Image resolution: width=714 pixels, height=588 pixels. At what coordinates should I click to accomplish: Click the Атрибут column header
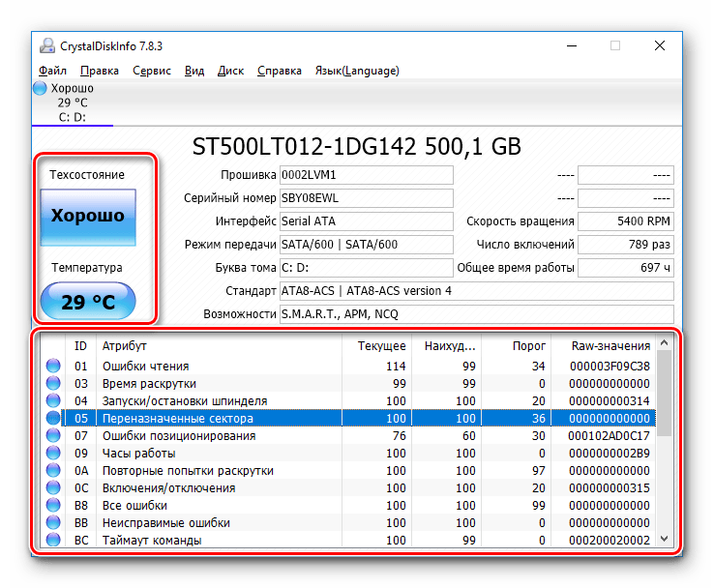(219, 346)
